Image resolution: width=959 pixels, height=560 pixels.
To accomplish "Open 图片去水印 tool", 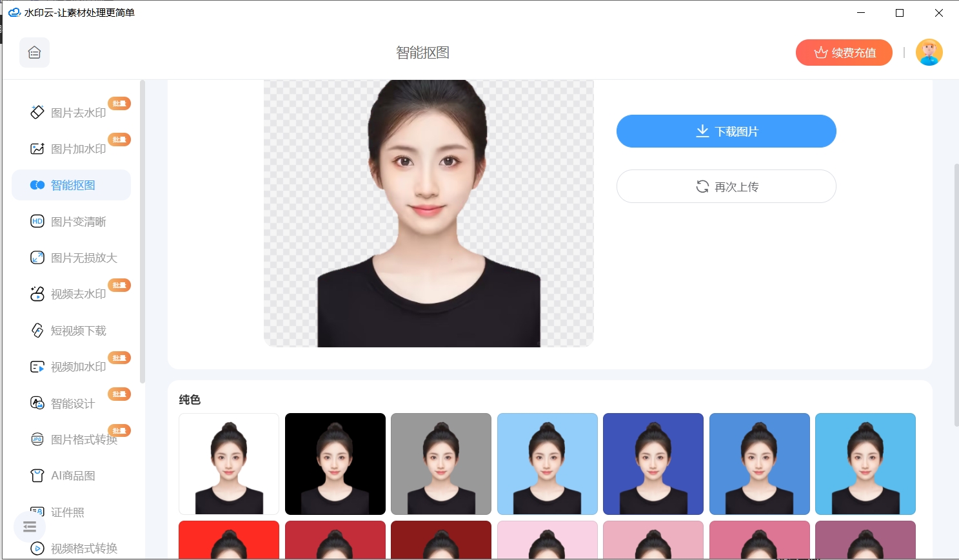I will click(x=71, y=113).
